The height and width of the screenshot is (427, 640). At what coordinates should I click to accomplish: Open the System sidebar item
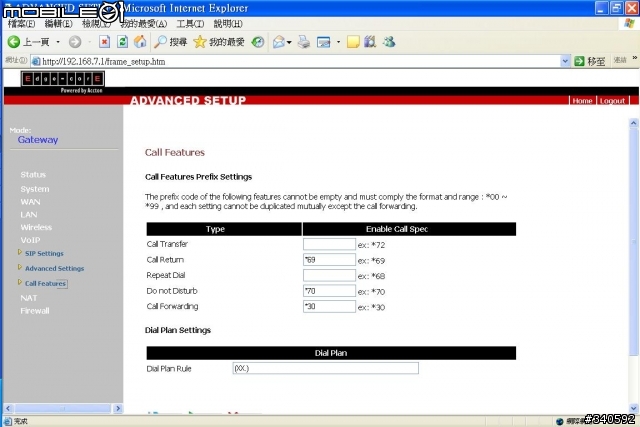pyautogui.click(x=35, y=189)
